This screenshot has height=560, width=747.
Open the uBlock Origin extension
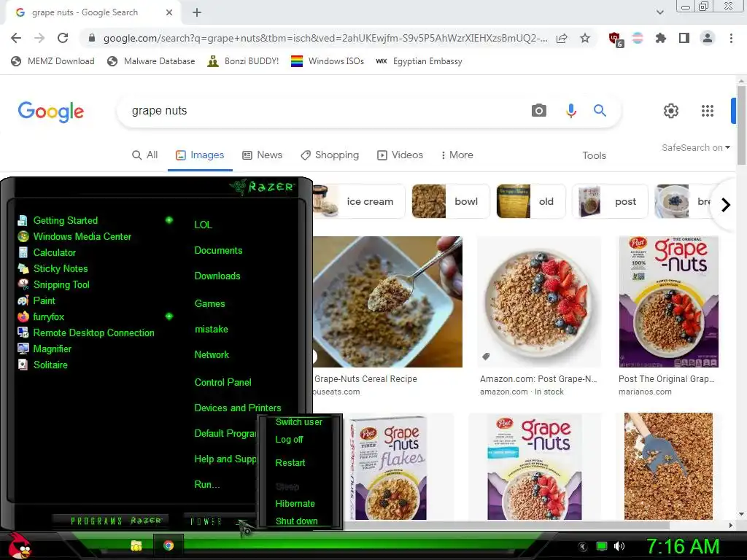click(616, 39)
